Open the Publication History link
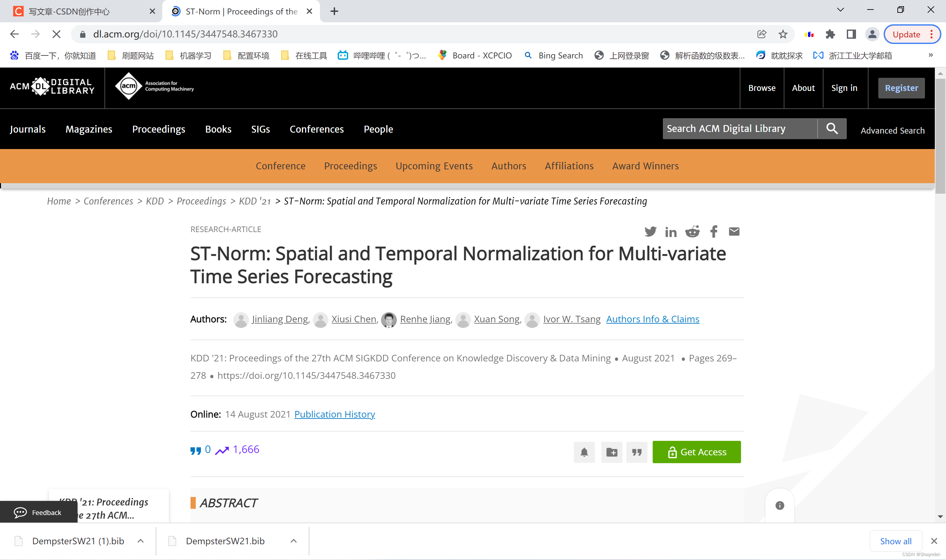The width and height of the screenshot is (946, 560). click(x=334, y=414)
